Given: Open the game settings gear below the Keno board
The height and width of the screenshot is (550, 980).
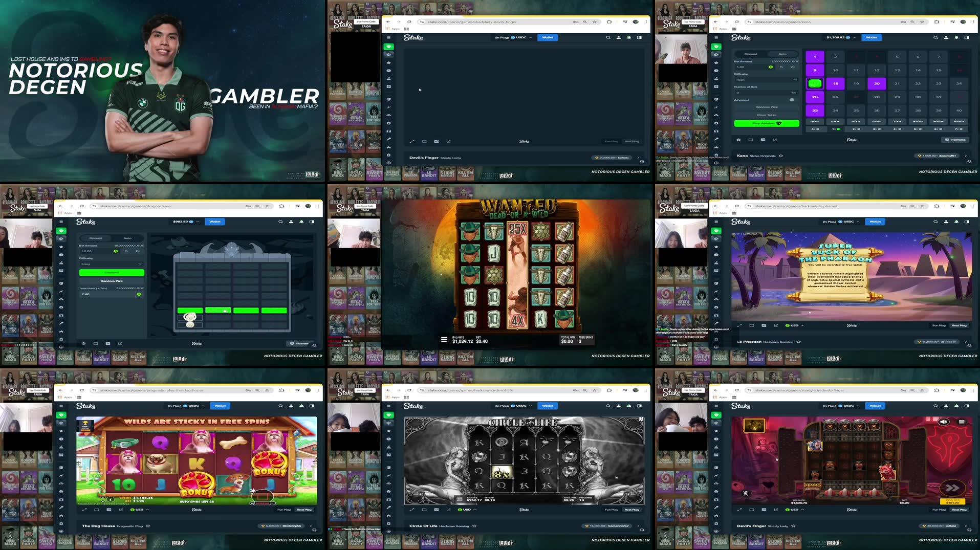Looking at the screenshot, I should coord(738,140).
